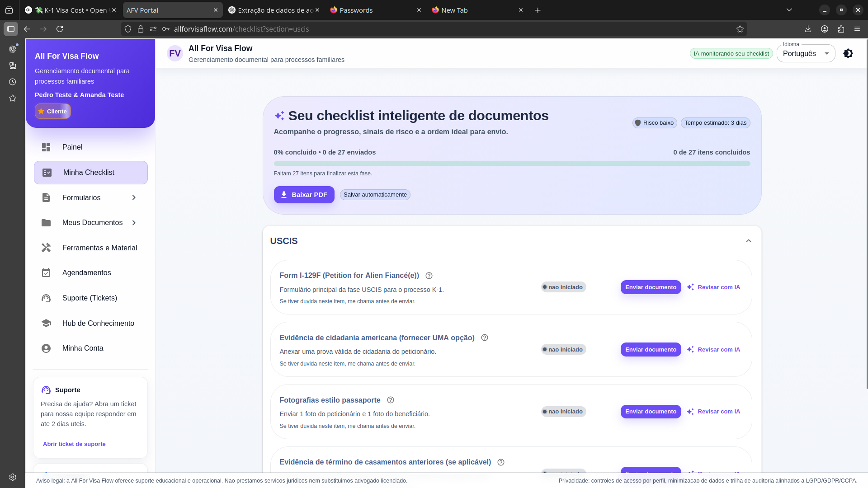
Task: Toggle the Salvar automaticamente chip
Action: (375, 195)
